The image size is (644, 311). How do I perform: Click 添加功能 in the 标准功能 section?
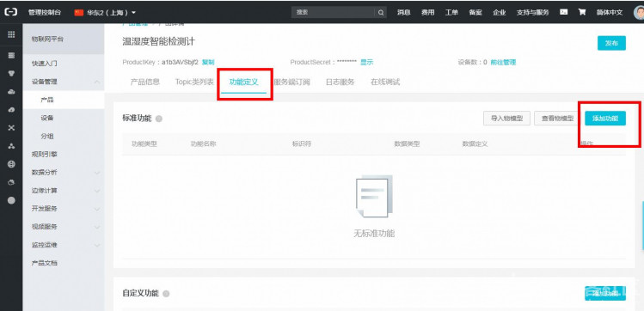[x=605, y=119]
